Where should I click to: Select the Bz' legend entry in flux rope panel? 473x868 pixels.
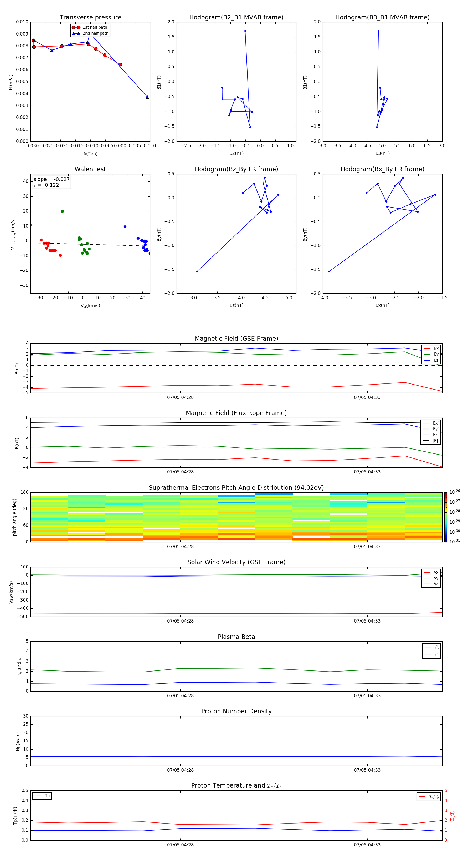431,435
